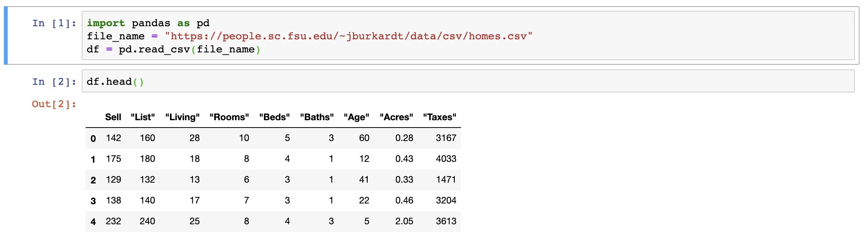Image resolution: width=868 pixels, height=242 pixels.
Task: Click the Out[2] output prompt
Action: (54, 104)
